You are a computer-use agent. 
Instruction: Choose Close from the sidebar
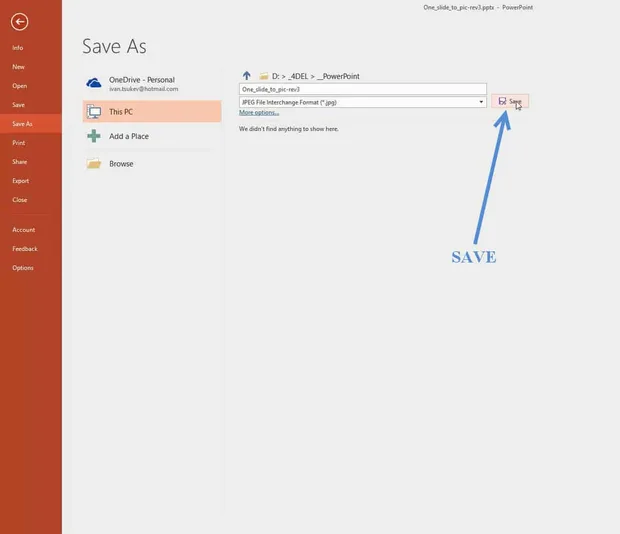click(x=20, y=200)
